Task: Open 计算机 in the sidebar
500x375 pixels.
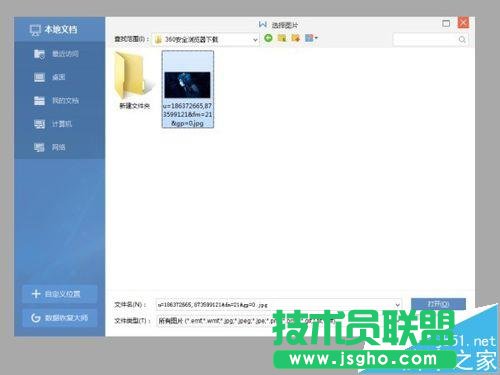Action: 53,124
